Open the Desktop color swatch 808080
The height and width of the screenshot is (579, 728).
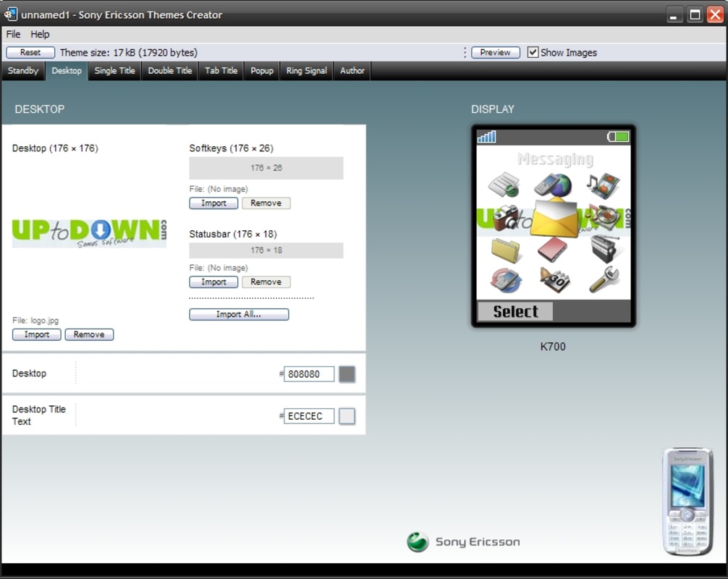[347, 374]
